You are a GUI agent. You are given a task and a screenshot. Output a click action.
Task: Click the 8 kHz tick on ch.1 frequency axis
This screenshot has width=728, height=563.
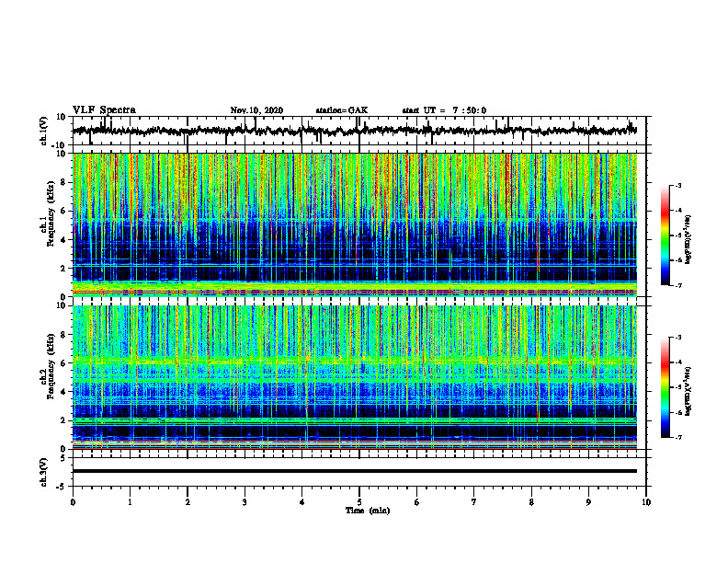[x=63, y=182]
